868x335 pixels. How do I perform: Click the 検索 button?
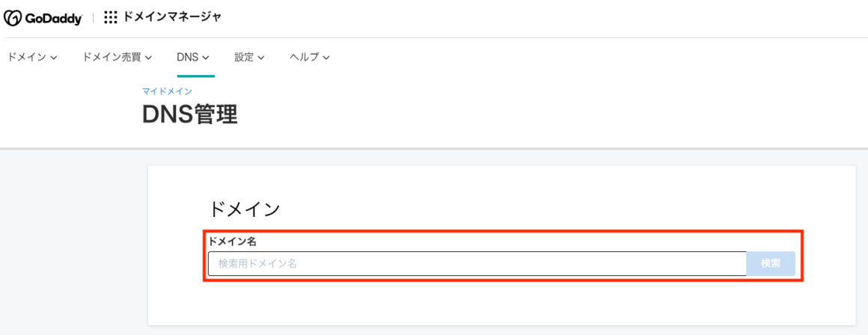[771, 264]
